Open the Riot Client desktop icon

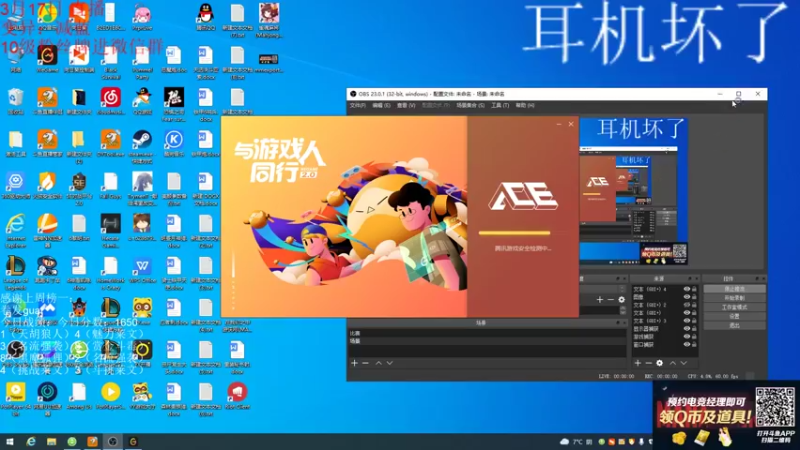237,396
